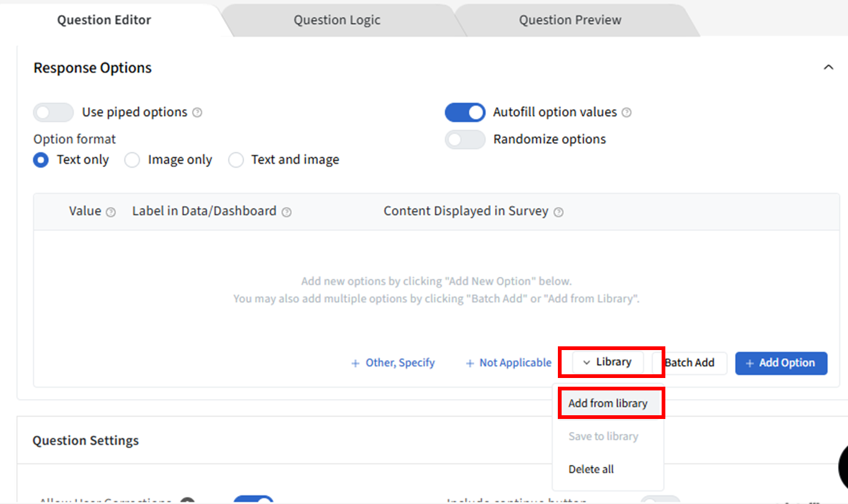
Task: Switch to the Question Logic tab
Action: click(x=337, y=20)
